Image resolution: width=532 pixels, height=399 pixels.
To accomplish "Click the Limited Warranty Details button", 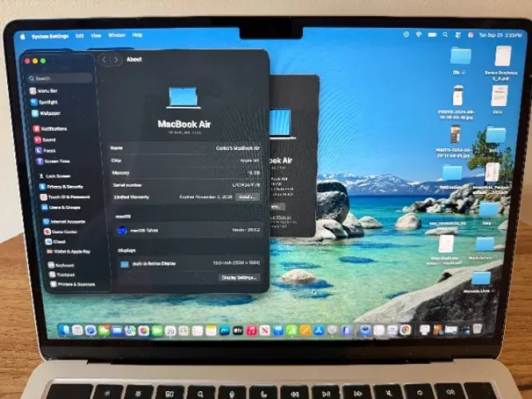I will pyautogui.click(x=248, y=197).
